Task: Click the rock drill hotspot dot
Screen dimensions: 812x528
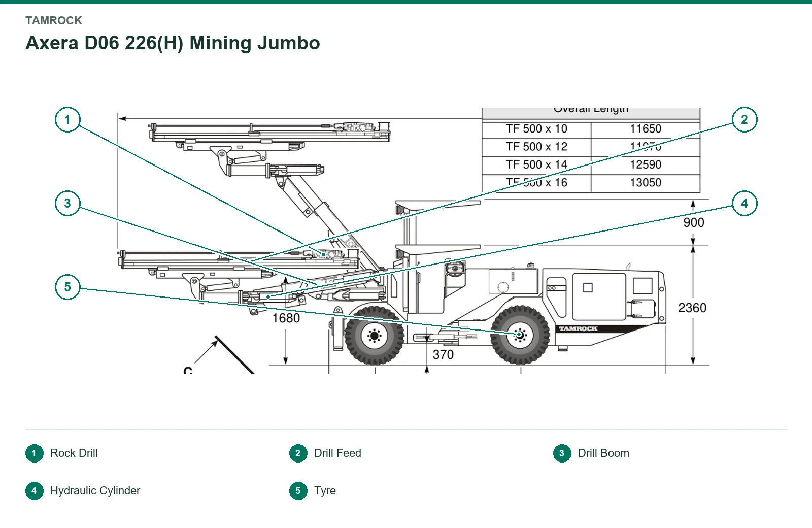Action: (324, 254)
